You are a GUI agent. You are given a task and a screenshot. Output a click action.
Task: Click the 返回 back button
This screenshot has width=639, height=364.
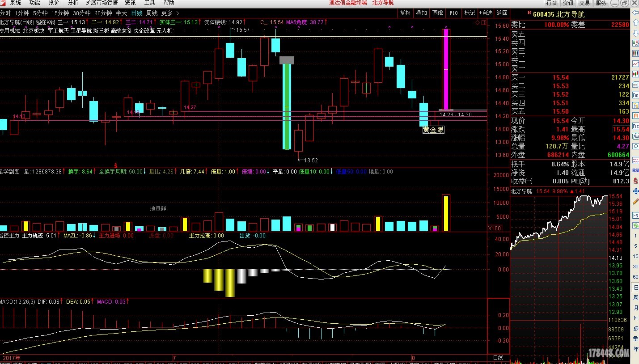click(x=502, y=13)
